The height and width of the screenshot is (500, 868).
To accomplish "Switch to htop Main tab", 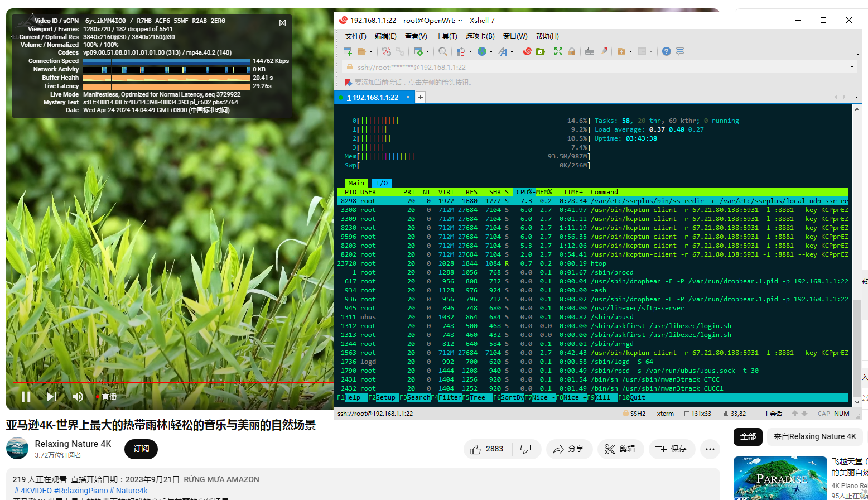I will (x=356, y=183).
